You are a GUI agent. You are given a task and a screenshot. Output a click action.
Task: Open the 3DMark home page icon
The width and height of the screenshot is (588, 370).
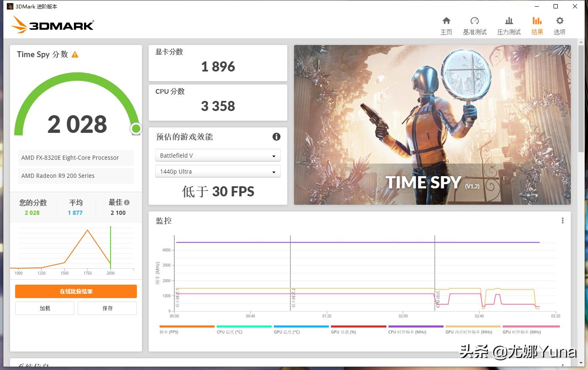point(446,24)
